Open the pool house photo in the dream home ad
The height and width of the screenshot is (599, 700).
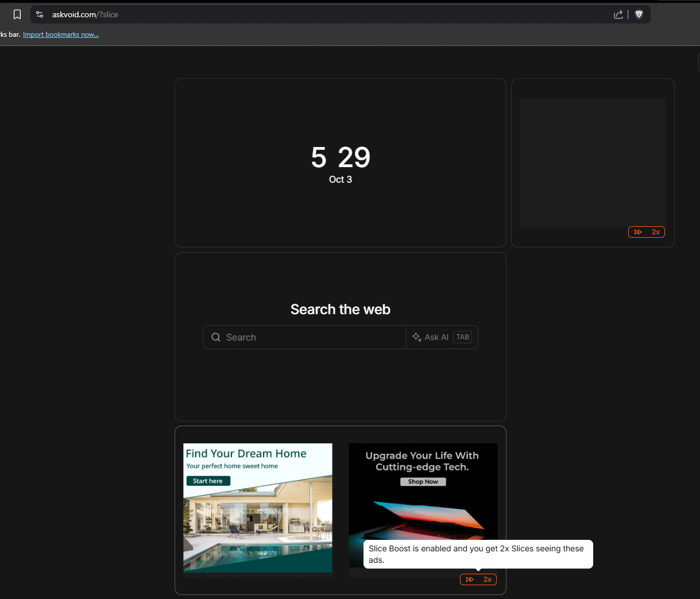point(257,528)
